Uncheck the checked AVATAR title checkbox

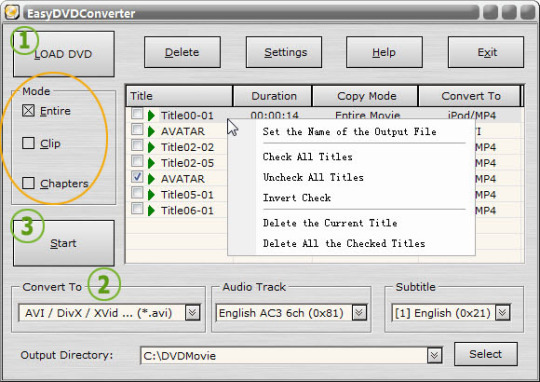pos(137,177)
